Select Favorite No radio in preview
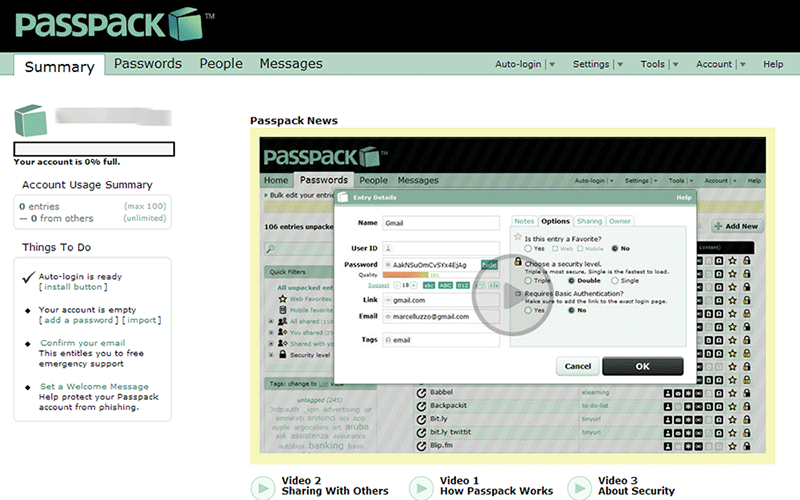This screenshot has height=500, width=800. 615,249
